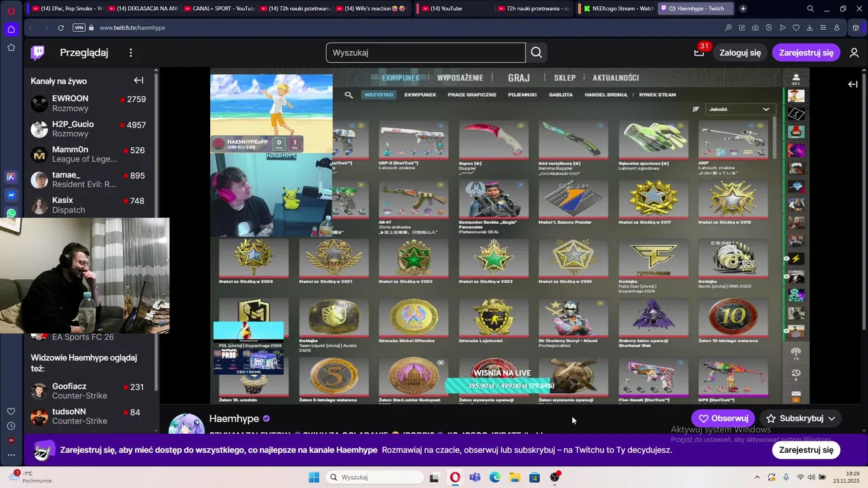Open the Twitch home logo
The image size is (868, 488).
38,53
